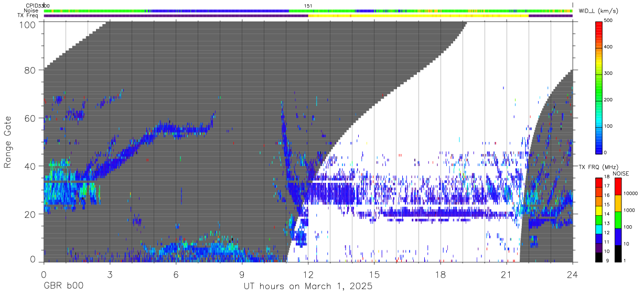Click the 13 label on the TX FRQ legend
This screenshot has width=644, height=297.
point(607,224)
